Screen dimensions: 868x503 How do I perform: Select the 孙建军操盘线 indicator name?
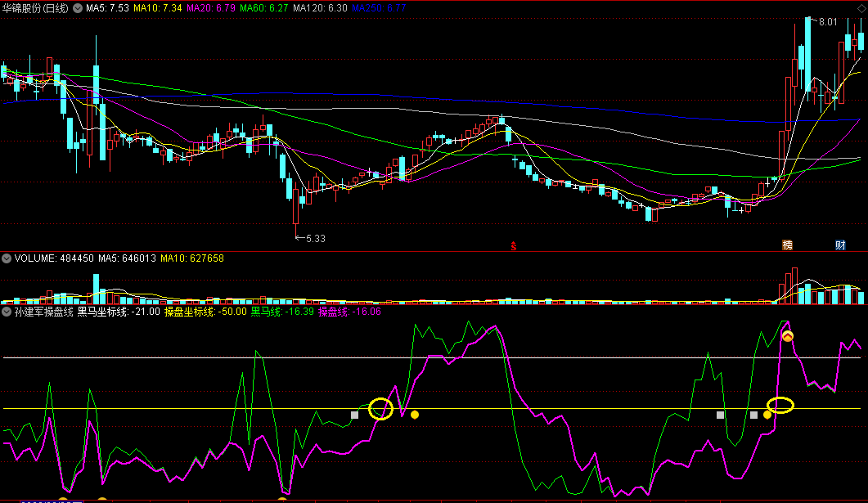click(x=43, y=312)
